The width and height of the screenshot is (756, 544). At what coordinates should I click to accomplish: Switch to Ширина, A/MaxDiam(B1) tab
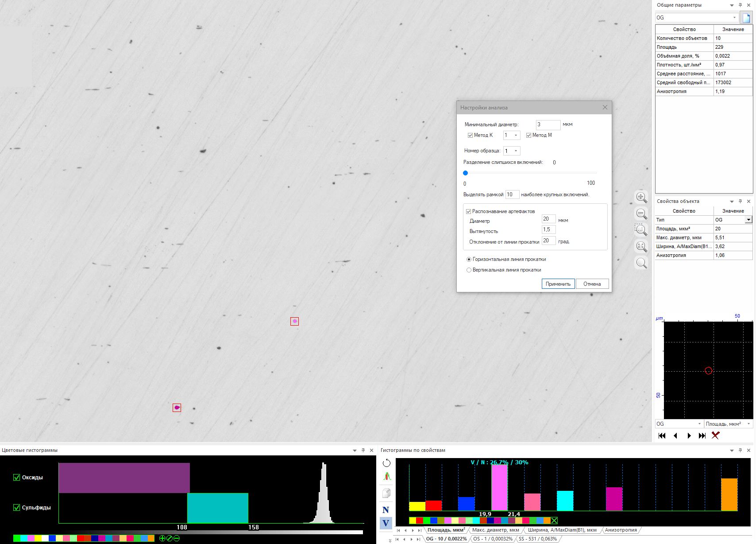tap(562, 530)
